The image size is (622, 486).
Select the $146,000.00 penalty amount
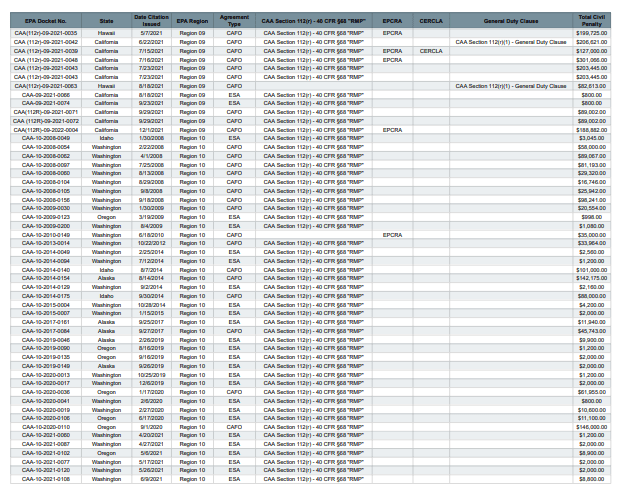[x=591, y=426]
